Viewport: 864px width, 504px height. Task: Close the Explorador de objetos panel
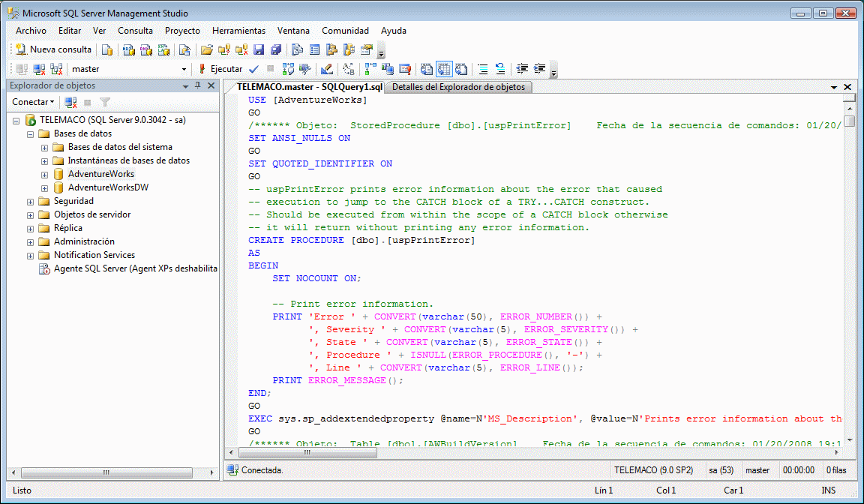click(x=211, y=85)
